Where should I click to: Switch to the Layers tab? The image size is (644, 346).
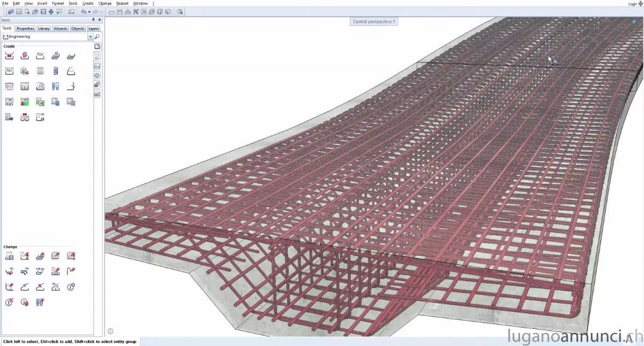click(93, 28)
